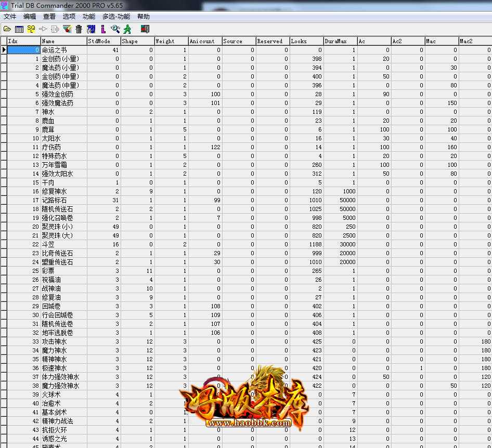Select the name cell 极速神水
Image resolution: width=492 pixels, height=448 pixels.
click(63, 368)
